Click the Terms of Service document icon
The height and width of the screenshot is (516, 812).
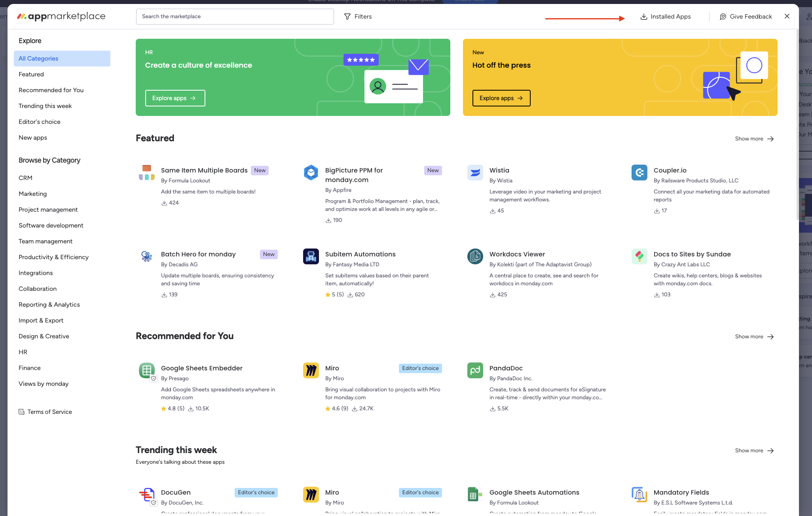pos(22,412)
